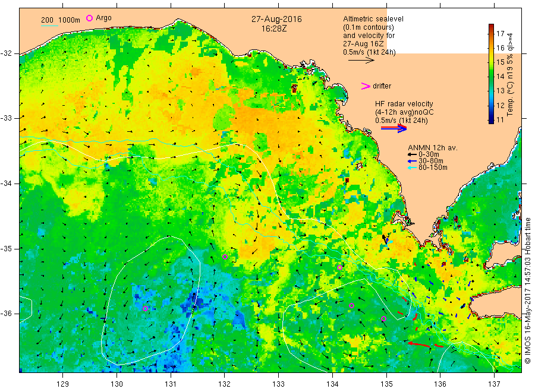Click the colorbar tick label "16"
Screen dimensions: 535x392
point(500,48)
